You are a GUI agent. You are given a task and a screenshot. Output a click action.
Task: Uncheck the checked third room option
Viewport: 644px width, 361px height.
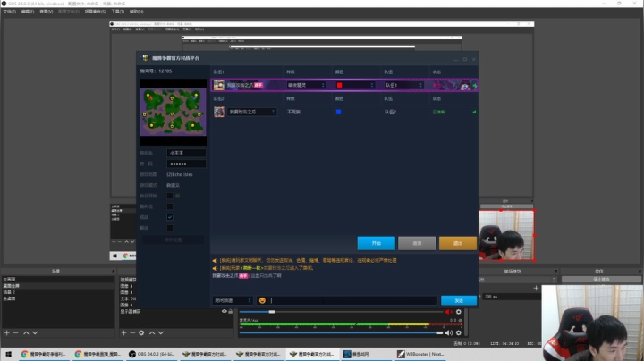pos(170,217)
